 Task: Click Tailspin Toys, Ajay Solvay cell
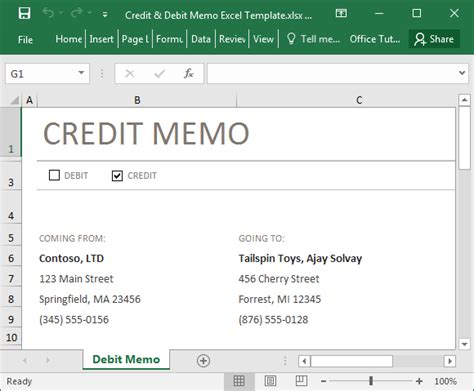coord(300,258)
